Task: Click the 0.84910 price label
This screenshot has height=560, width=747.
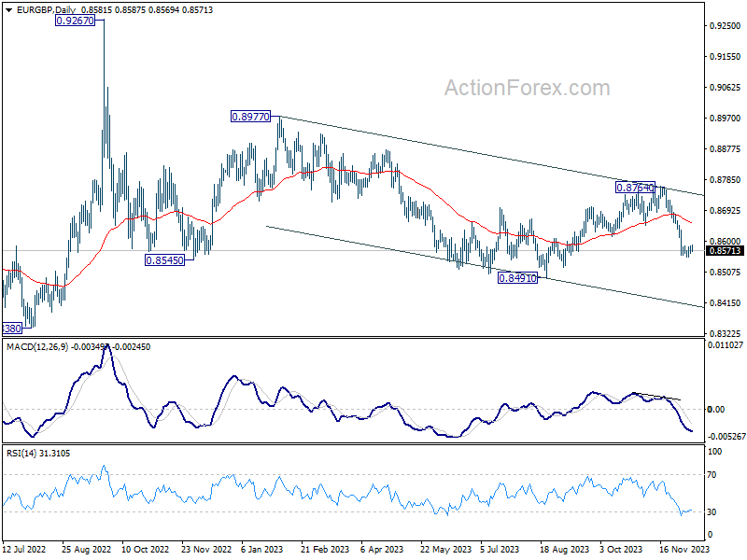Action: tap(517, 277)
